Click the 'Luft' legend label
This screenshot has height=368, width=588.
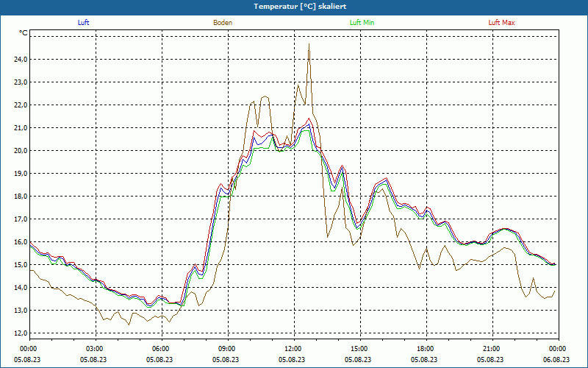83,23
